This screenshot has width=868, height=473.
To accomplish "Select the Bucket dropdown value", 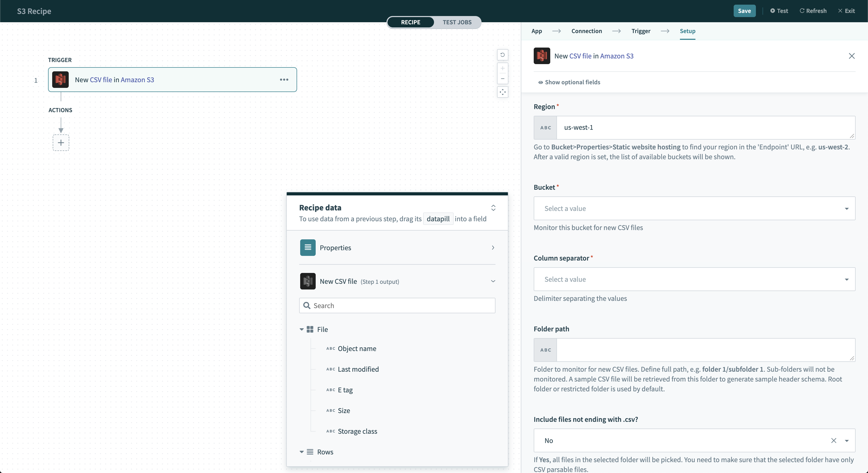I will point(694,208).
